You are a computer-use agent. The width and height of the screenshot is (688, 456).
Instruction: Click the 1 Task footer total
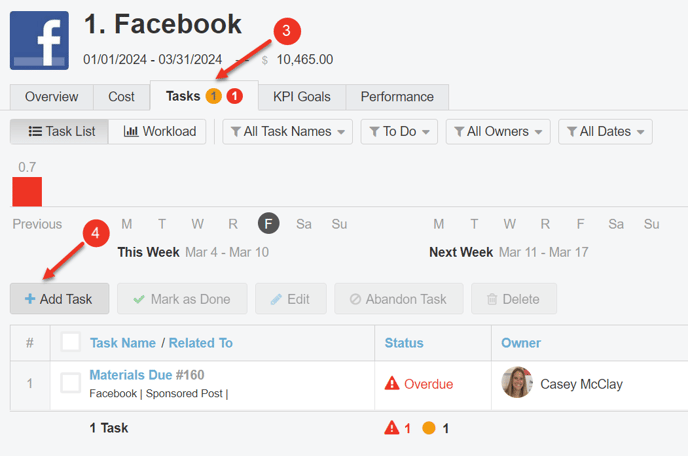click(109, 428)
